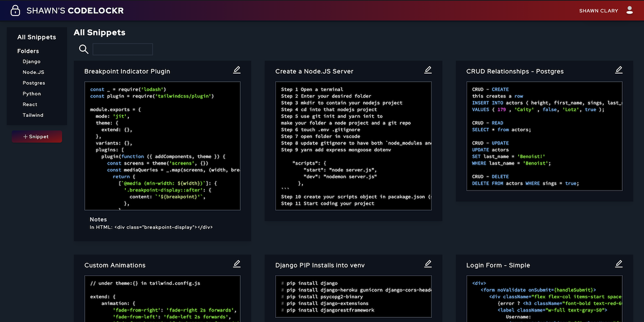Click edit icon for CRUD Relationships - Postgres
The image size is (644, 322).
tap(619, 70)
